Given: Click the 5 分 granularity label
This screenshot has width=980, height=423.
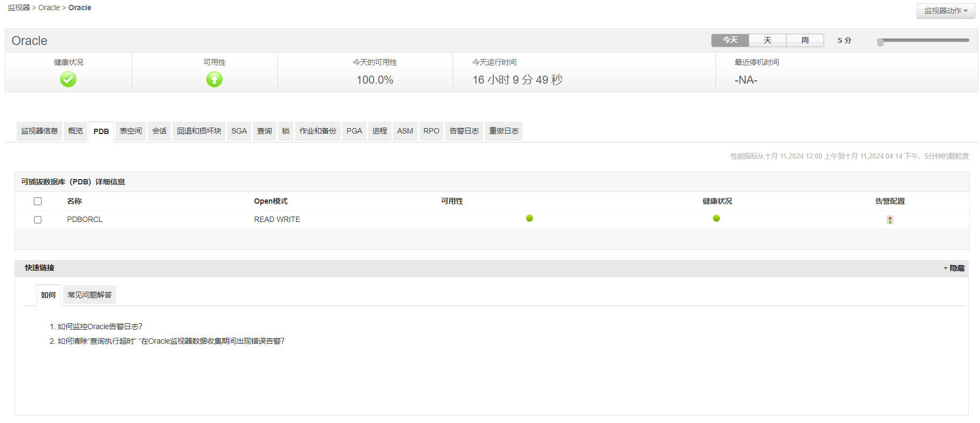Looking at the screenshot, I should pos(845,40).
